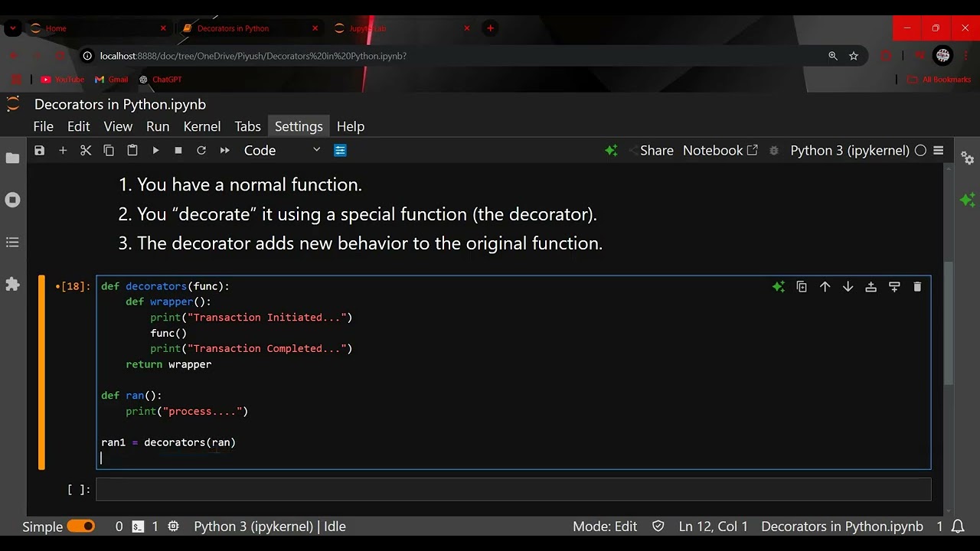The width and height of the screenshot is (980, 551).
Task: Delete the cell with the trash icon
Action: point(917,287)
